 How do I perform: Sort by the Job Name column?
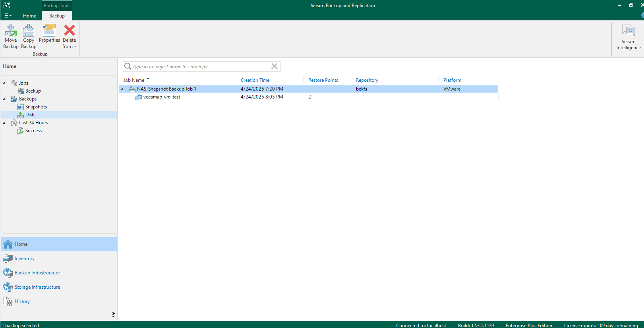(x=134, y=80)
